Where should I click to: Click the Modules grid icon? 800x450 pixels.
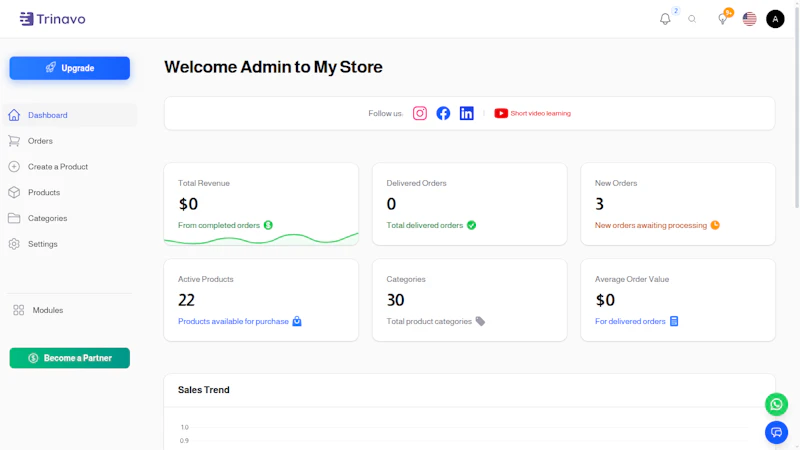pos(19,310)
